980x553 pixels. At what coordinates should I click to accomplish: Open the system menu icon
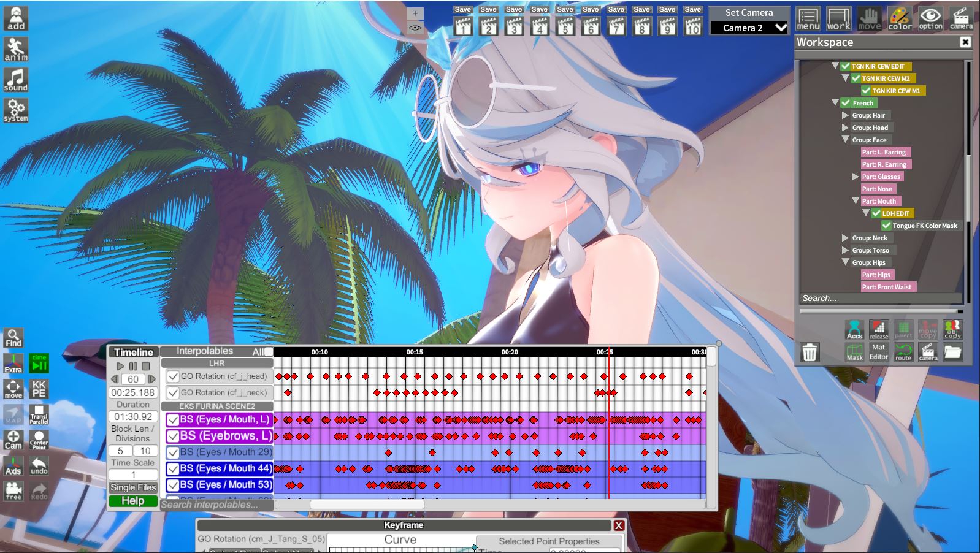[x=16, y=110]
